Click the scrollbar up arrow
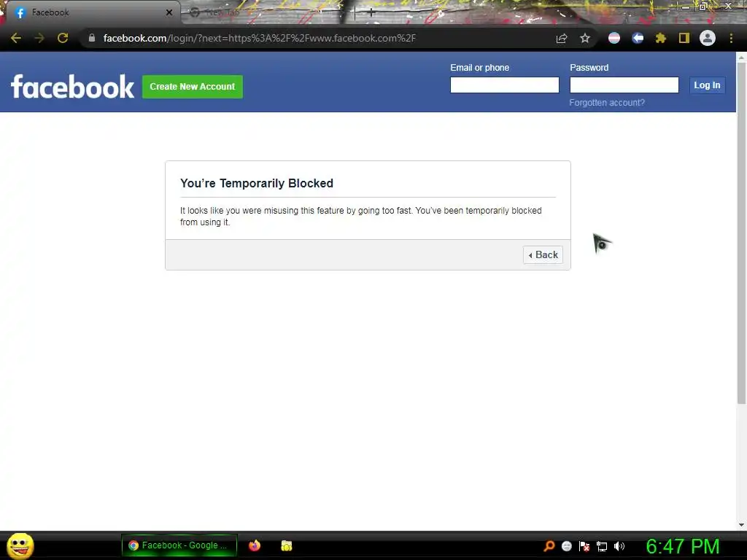747x560 pixels. (741, 57)
